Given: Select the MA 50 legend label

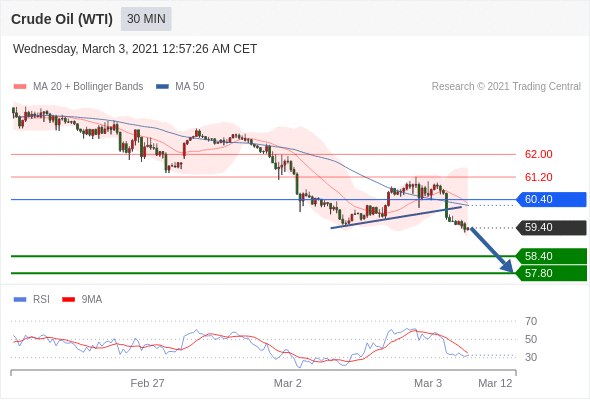Looking at the screenshot, I should 190,87.
